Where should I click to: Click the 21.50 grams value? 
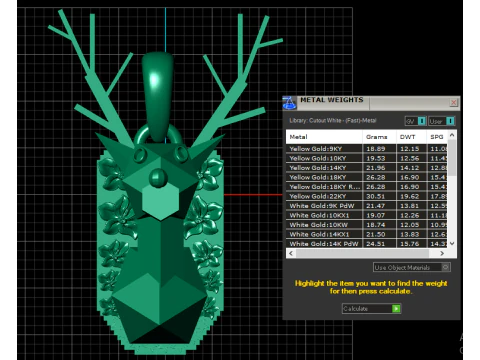[x=376, y=234]
